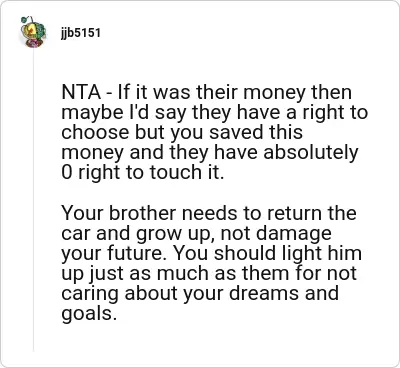The height and width of the screenshot is (368, 400).
Task: Click the words 'return the' in brother sentence
Action: tap(321, 213)
